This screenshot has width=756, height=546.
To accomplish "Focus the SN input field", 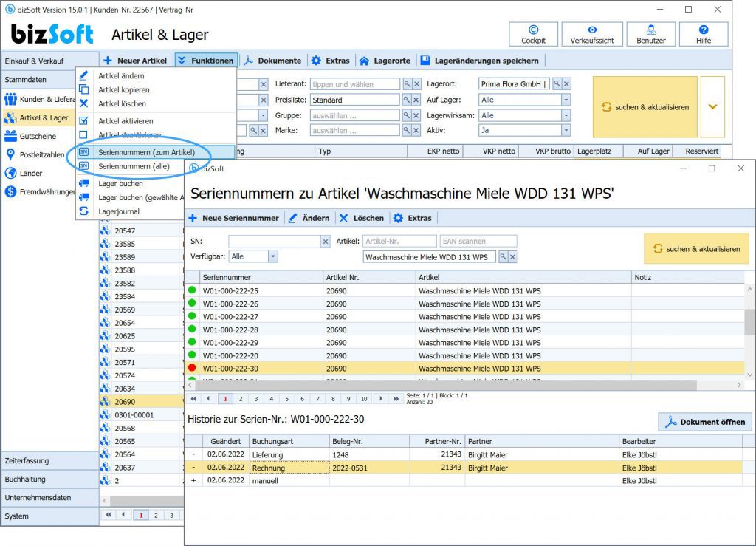I will coord(275,242).
